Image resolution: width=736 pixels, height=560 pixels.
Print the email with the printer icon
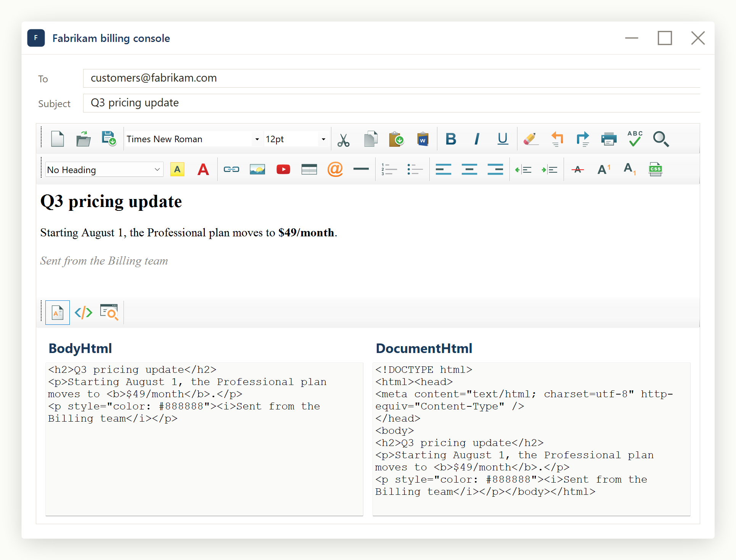coord(609,139)
